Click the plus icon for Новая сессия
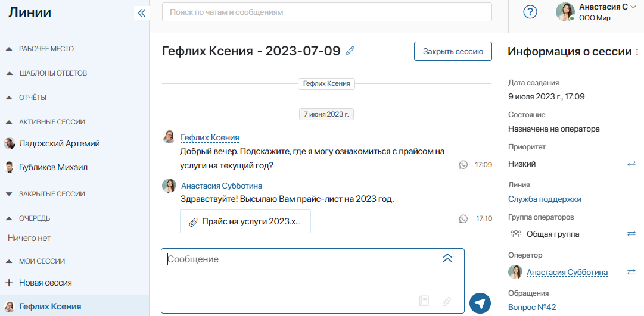The width and height of the screenshot is (644, 316). [10, 283]
